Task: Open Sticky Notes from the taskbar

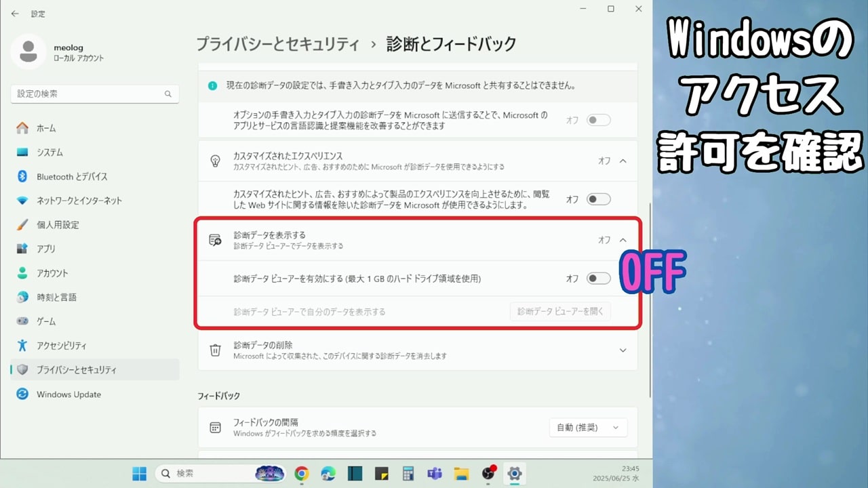Action: [381, 473]
